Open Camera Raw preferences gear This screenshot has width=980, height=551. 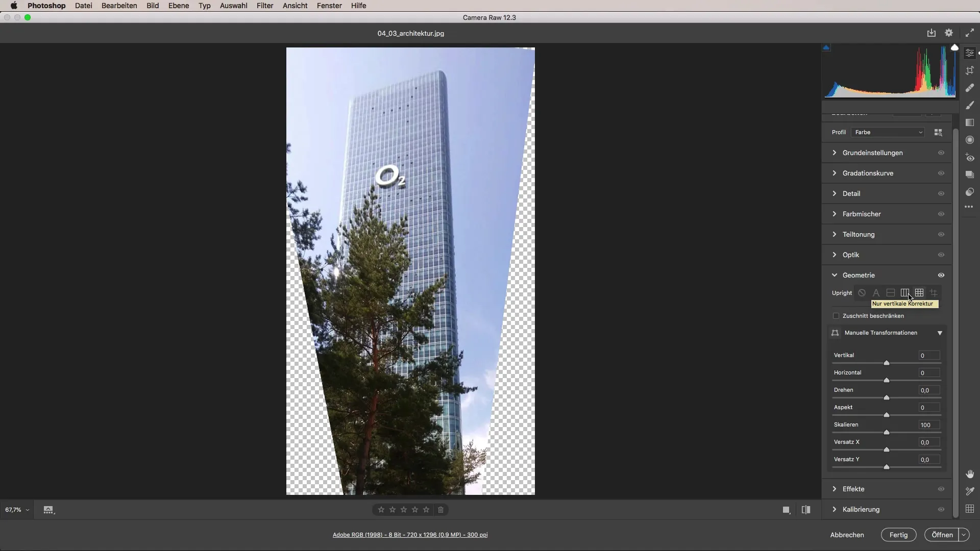949,33
